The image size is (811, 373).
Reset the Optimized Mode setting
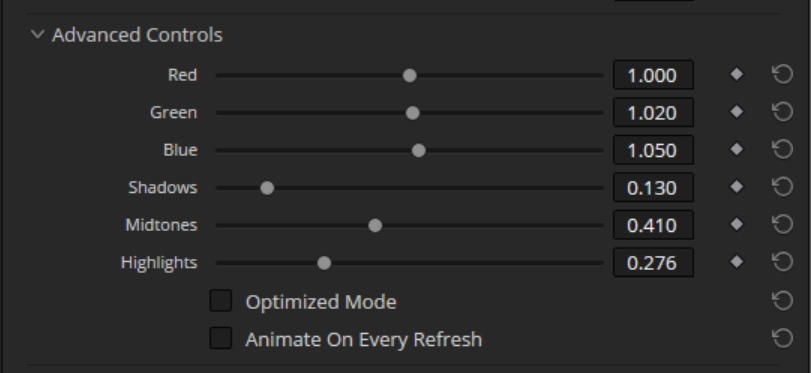pos(783,301)
